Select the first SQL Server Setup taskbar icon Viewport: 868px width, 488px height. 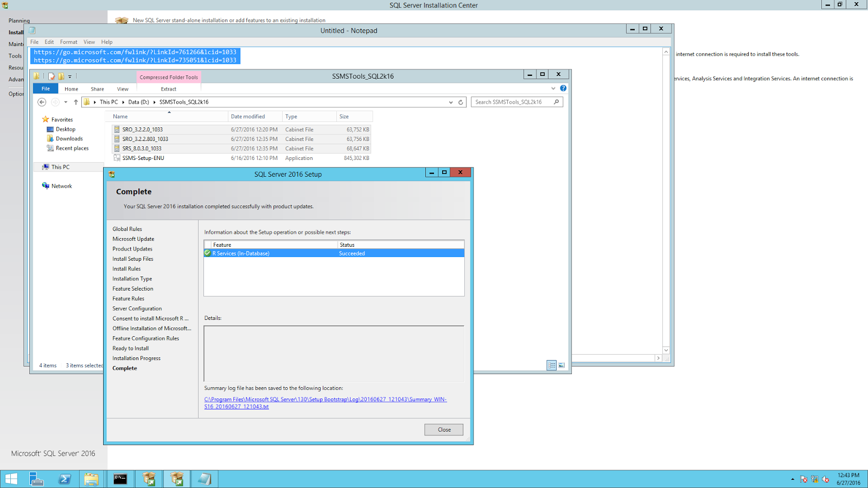(148, 479)
